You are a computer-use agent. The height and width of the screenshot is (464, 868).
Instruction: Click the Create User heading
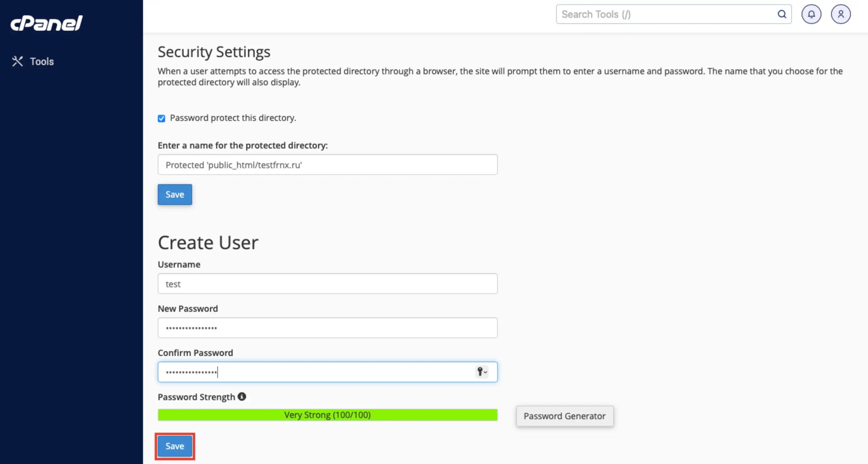coord(208,243)
